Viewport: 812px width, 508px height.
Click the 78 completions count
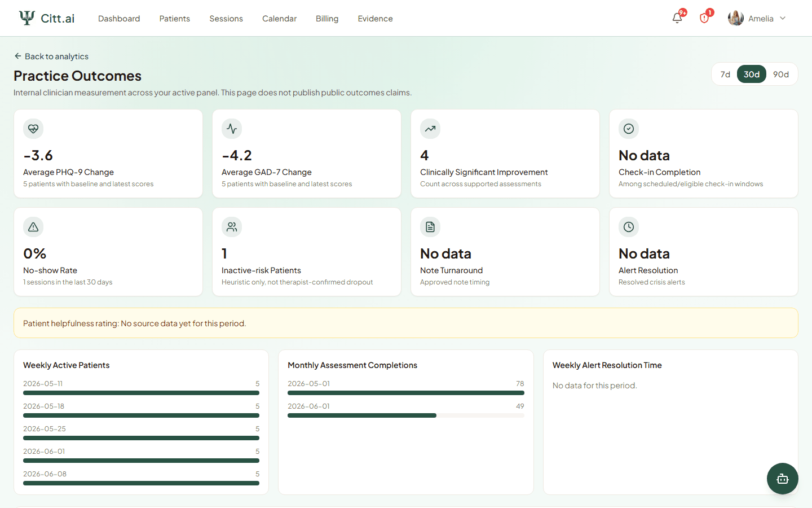click(520, 383)
